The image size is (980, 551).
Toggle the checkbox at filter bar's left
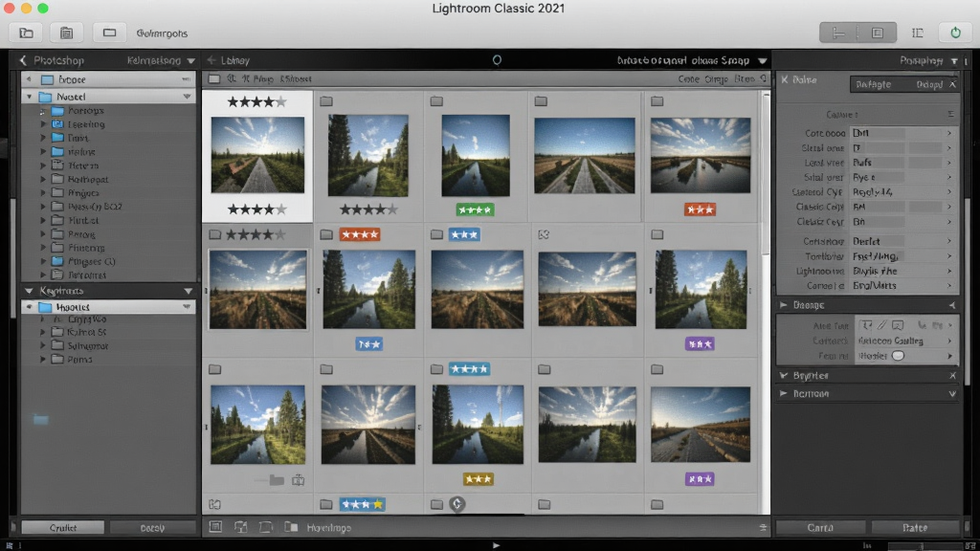pos(214,78)
